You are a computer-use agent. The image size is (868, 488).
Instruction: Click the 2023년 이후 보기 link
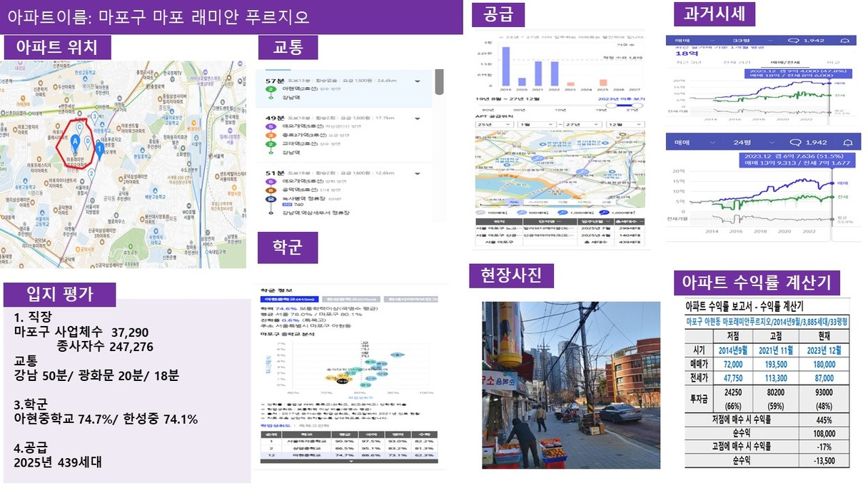621,98
